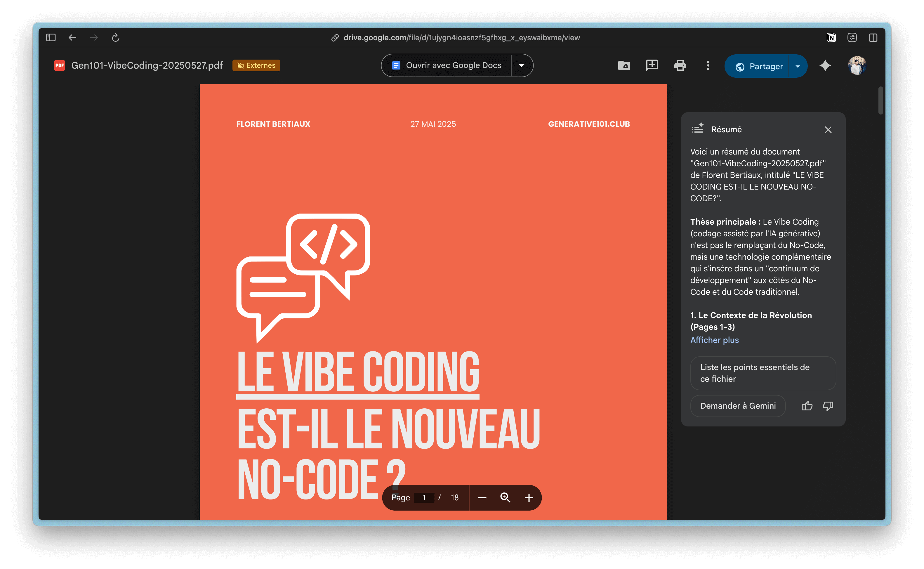The image size is (924, 569).
Task: Zoom out using the minus icon
Action: [482, 497]
